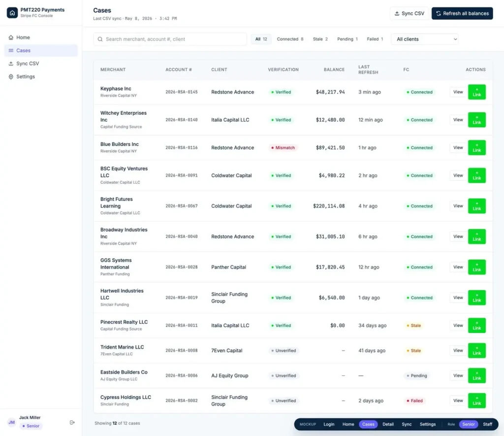Select the All 12 filter tab
The width and height of the screenshot is (504, 436).
pos(261,39)
